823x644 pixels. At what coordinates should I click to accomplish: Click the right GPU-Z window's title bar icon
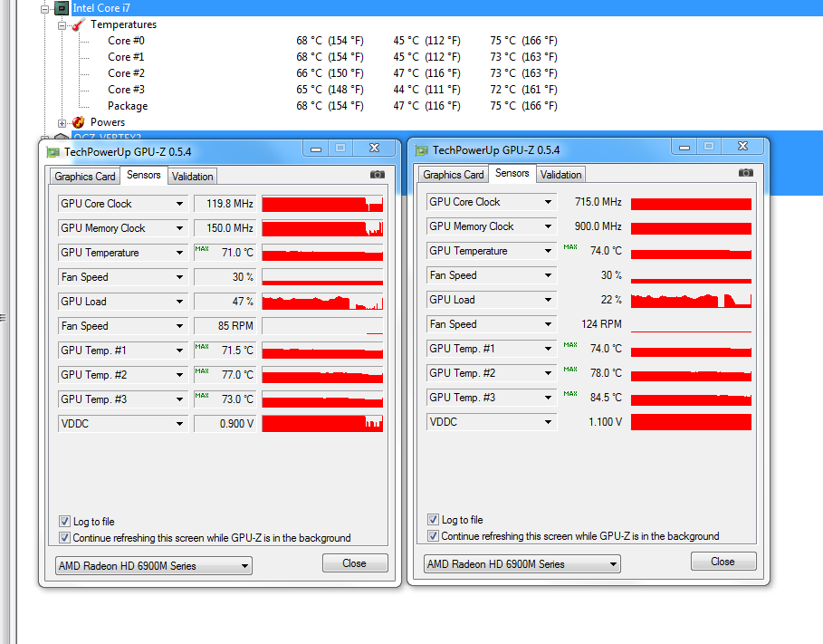click(422, 150)
